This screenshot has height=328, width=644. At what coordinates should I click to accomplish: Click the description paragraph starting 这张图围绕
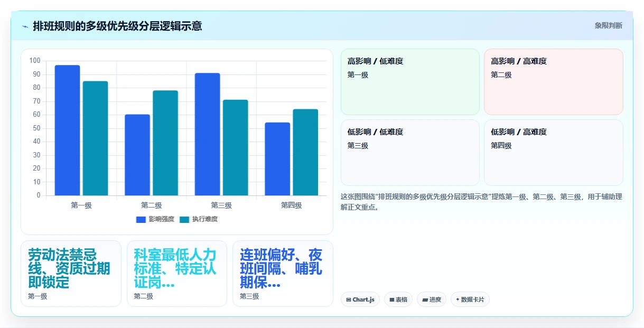click(481, 202)
